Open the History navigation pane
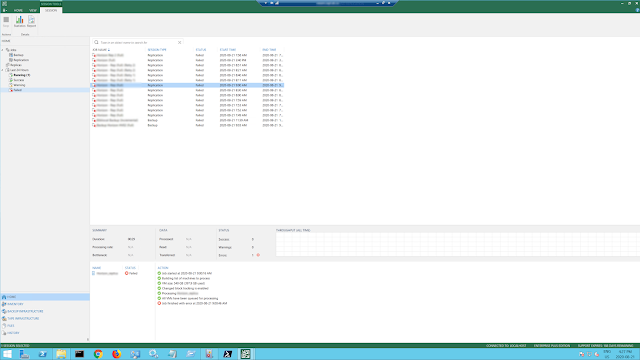Viewport: 640px width, 360px height. tap(45, 333)
